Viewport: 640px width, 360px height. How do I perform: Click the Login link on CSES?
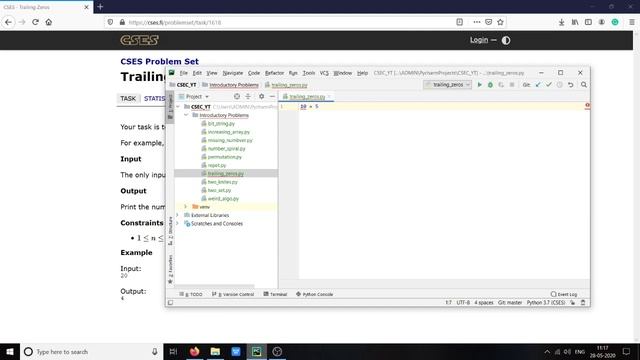point(479,40)
